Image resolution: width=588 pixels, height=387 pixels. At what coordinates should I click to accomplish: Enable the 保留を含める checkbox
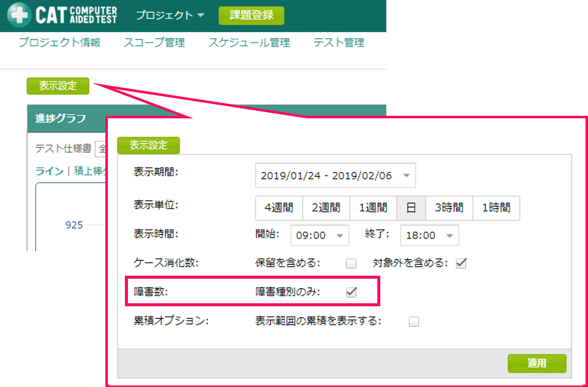coord(351,263)
